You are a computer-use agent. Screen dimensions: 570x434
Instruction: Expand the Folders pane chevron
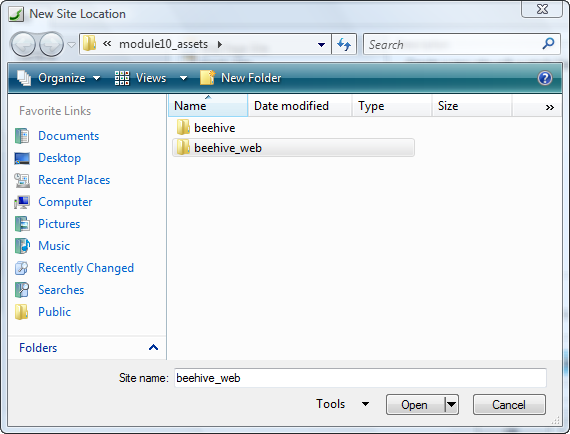[153, 347]
